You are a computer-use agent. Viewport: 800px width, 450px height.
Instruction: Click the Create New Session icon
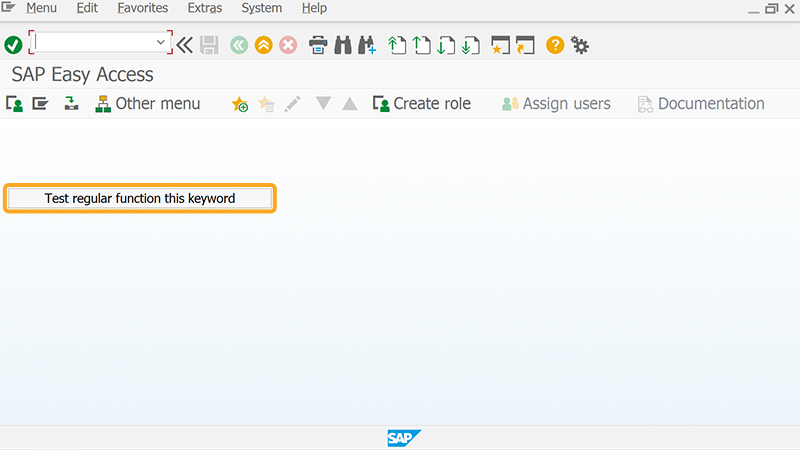click(501, 45)
